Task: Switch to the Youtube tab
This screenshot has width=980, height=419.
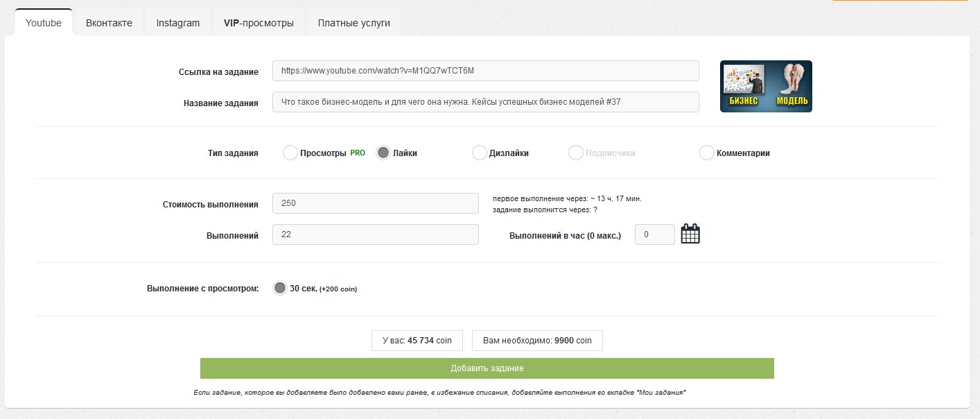Action: coord(44,23)
